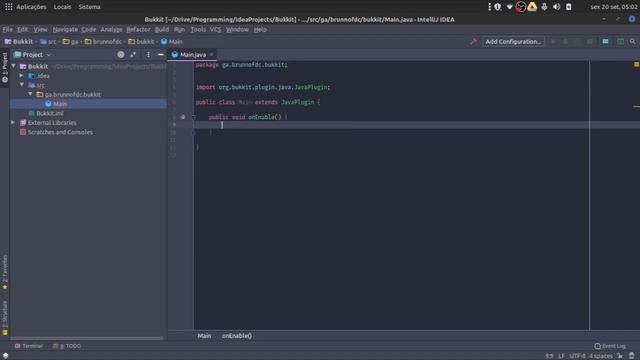Close the Main.java tab
The image size is (640, 360).
[211, 54]
